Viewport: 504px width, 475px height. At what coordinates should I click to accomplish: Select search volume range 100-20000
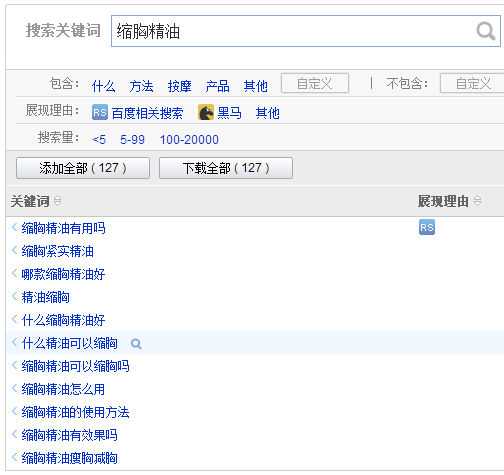pos(189,139)
